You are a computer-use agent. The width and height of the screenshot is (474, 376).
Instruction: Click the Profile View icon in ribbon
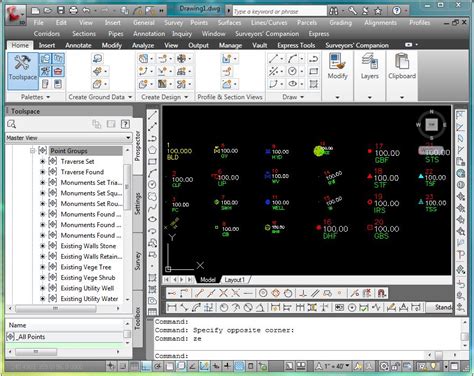[227, 59]
